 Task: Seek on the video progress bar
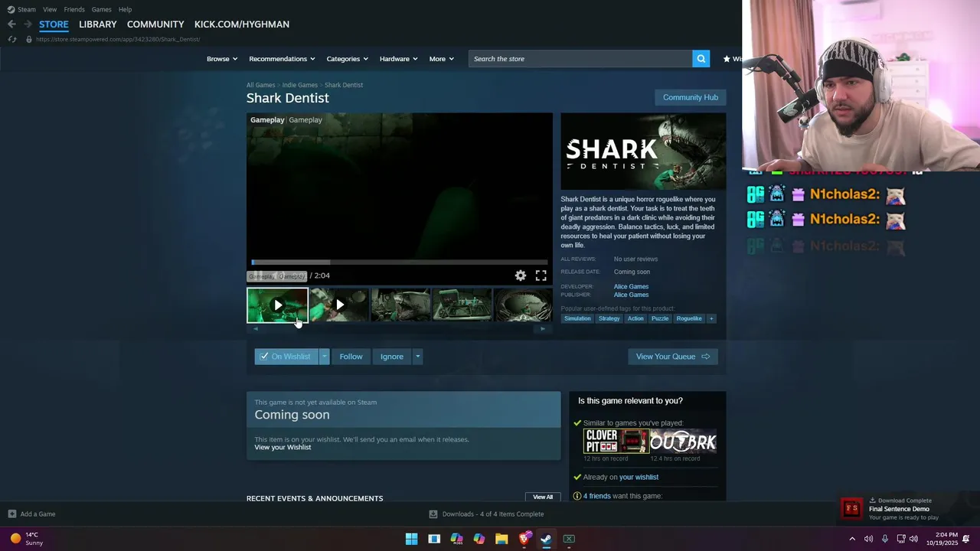[x=399, y=262]
